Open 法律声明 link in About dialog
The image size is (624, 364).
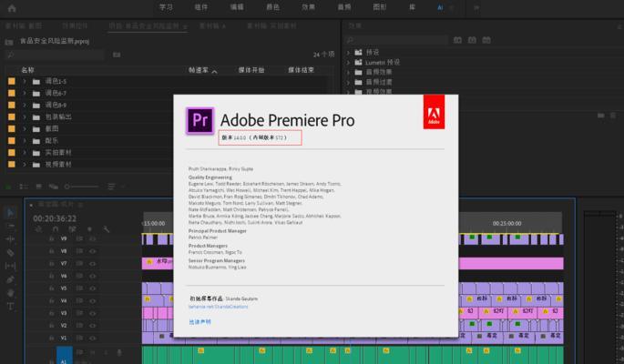click(199, 322)
